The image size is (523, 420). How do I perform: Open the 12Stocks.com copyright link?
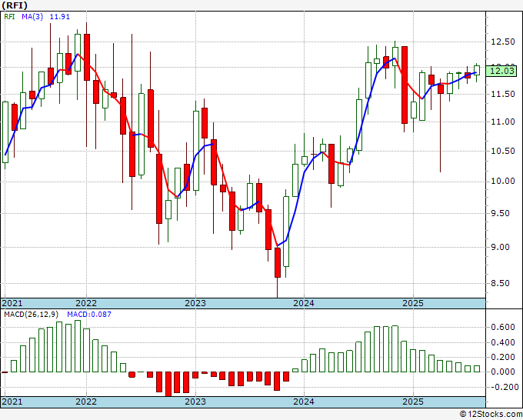pos(491,415)
